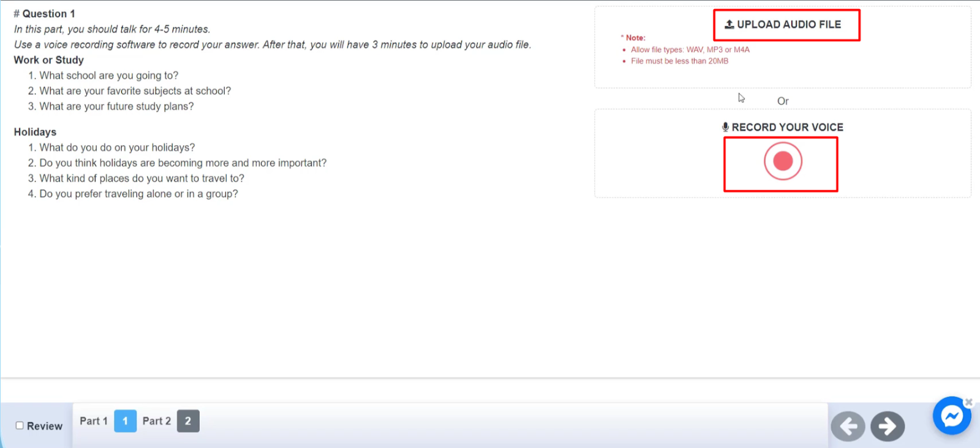The height and width of the screenshot is (448, 980).
Task: Click the 'talk for 4-5 minutes' instruction
Action: point(112,29)
